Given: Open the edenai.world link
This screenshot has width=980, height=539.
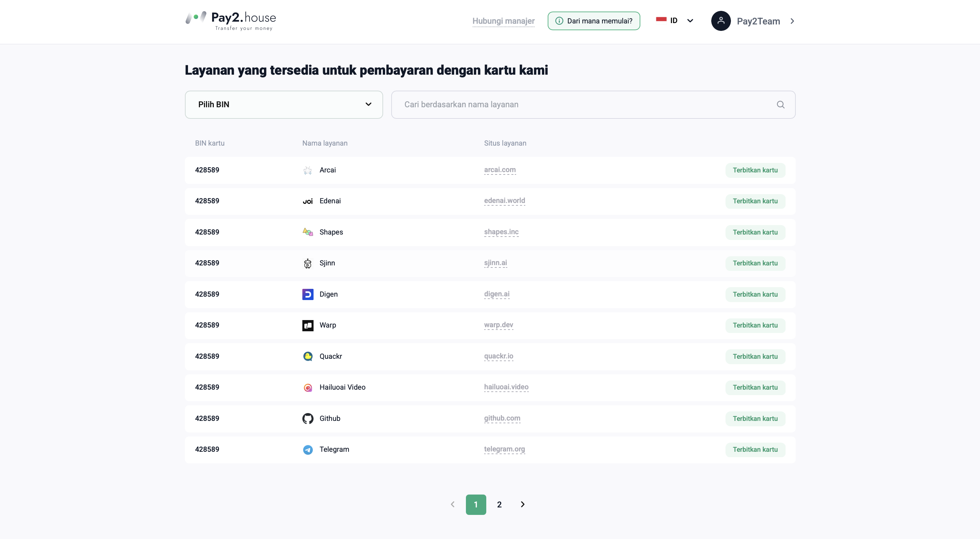Looking at the screenshot, I should point(505,201).
